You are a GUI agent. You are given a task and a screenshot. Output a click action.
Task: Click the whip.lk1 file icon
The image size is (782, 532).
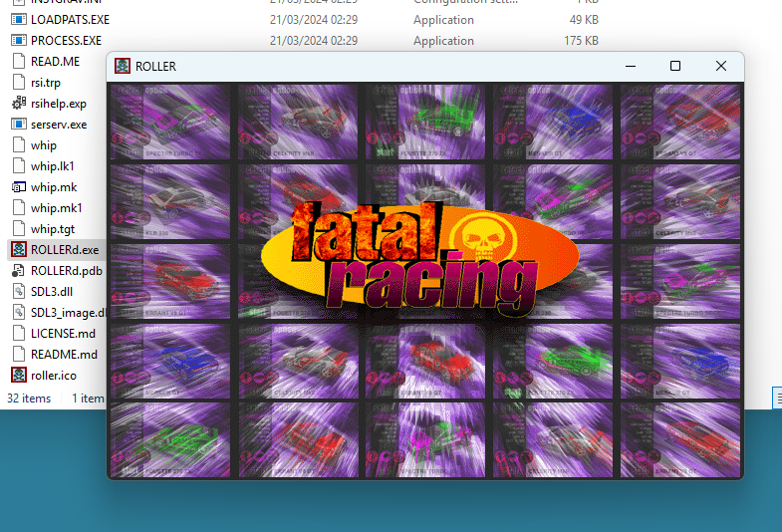(x=19, y=166)
